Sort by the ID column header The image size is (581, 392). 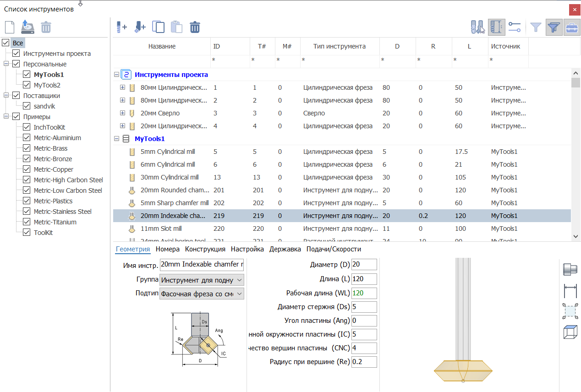pos(230,46)
